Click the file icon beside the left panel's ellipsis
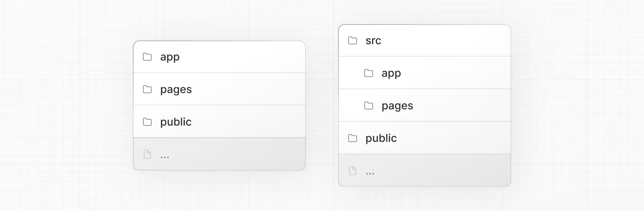Image resolution: width=644 pixels, height=211 pixels. pyautogui.click(x=147, y=154)
